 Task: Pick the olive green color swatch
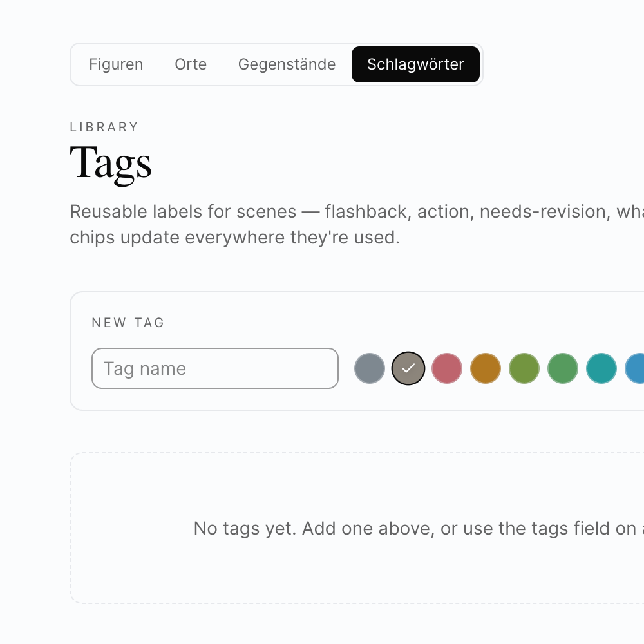(524, 368)
